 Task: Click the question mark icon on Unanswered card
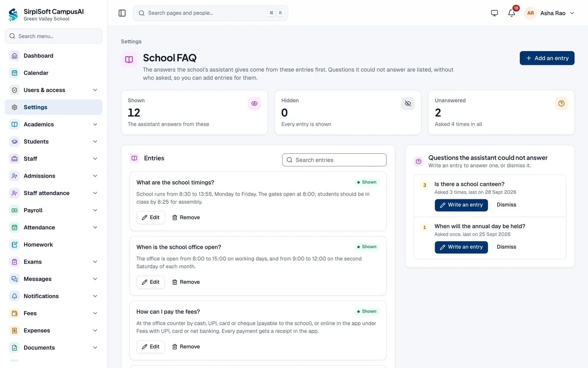(561, 103)
